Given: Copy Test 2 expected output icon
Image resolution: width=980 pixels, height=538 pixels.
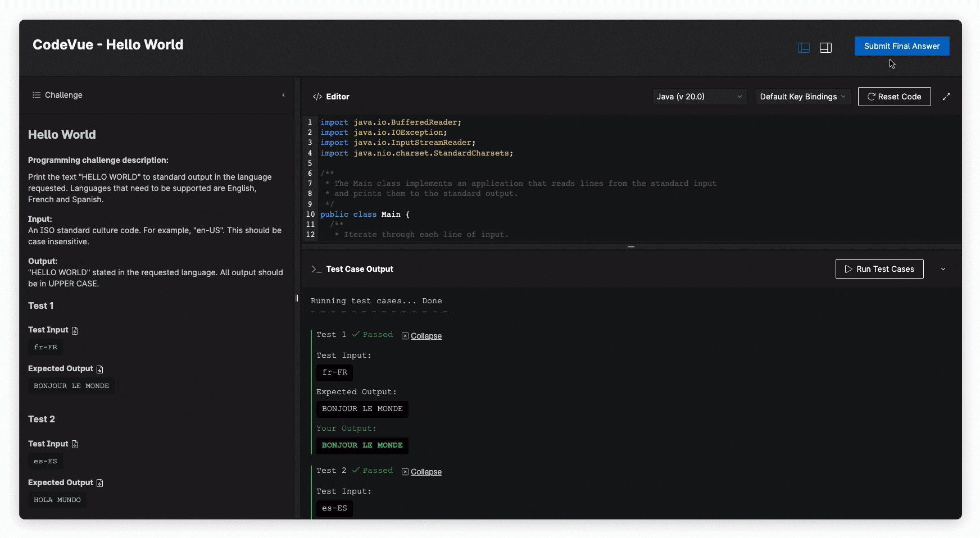Looking at the screenshot, I should [99, 483].
